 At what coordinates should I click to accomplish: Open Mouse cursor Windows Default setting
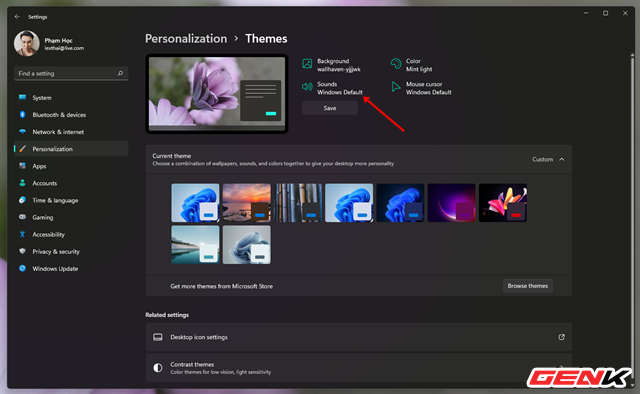(421, 88)
